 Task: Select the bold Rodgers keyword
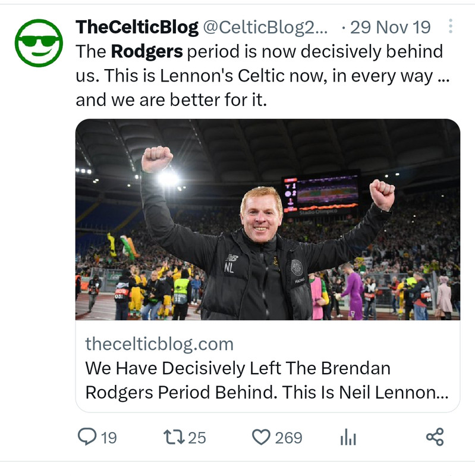click(x=147, y=52)
